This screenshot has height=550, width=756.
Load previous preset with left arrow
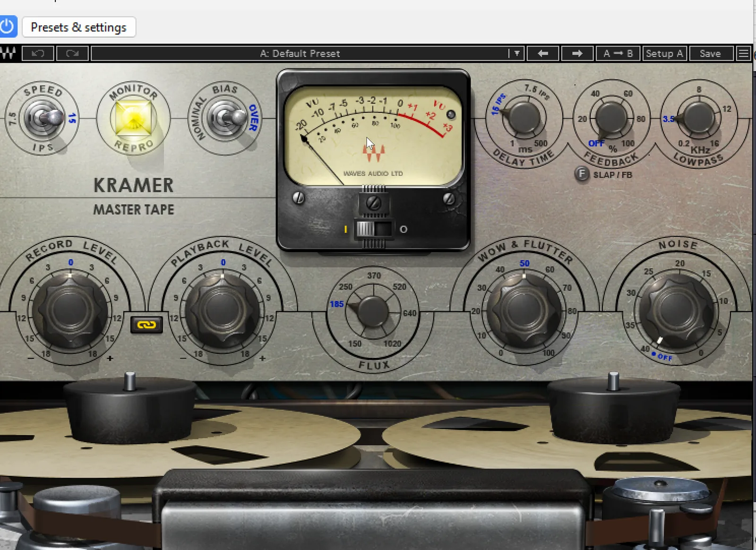pos(543,53)
